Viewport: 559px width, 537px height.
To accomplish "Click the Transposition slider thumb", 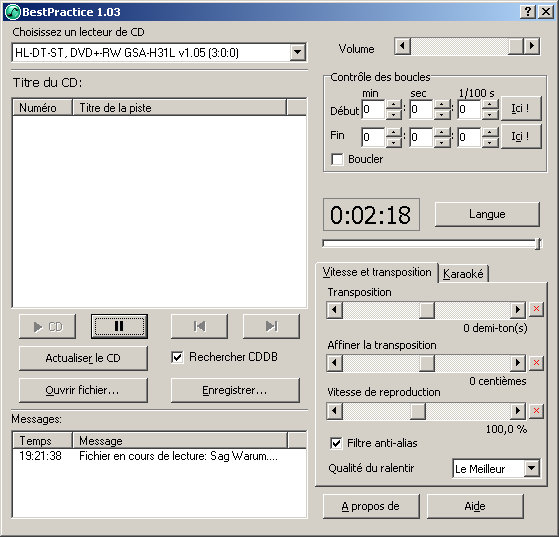I will (427, 310).
